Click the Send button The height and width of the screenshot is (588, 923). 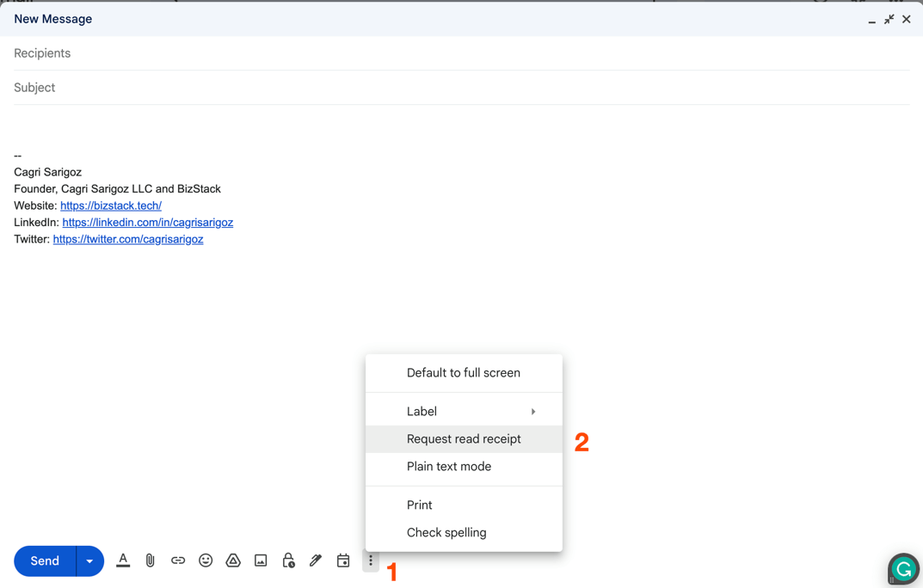pos(45,560)
